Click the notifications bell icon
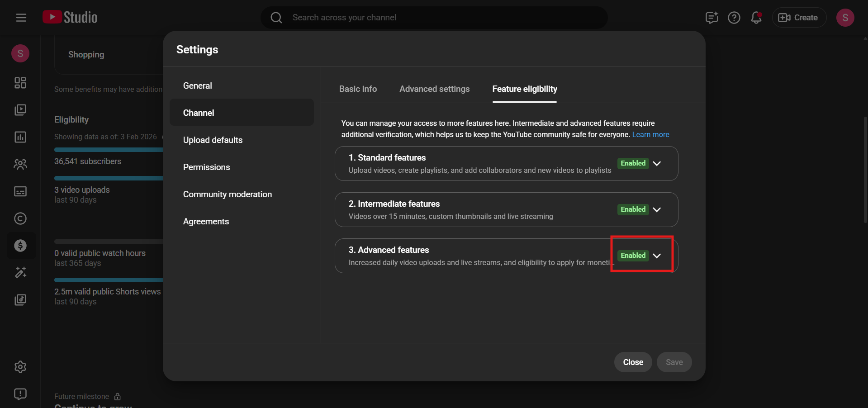Viewport: 868px width, 408px height. [756, 18]
